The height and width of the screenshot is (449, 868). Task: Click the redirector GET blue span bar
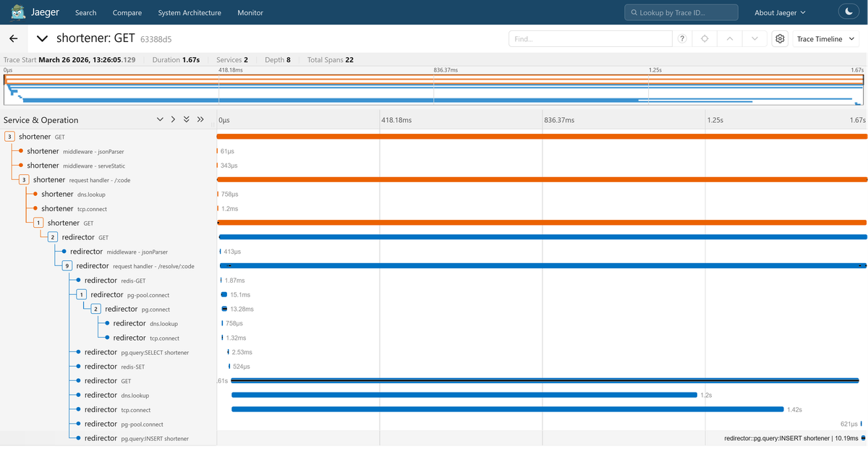(x=542, y=237)
